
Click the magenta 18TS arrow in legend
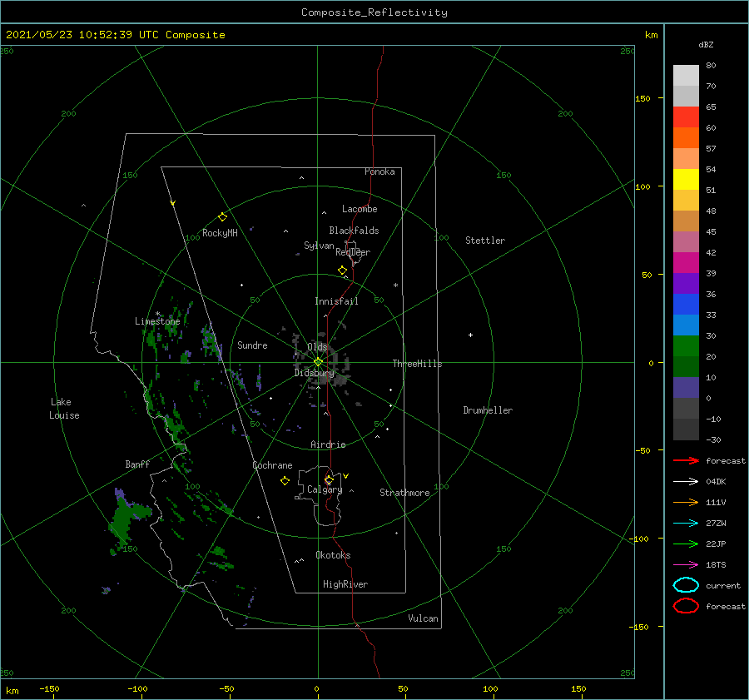click(686, 565)
